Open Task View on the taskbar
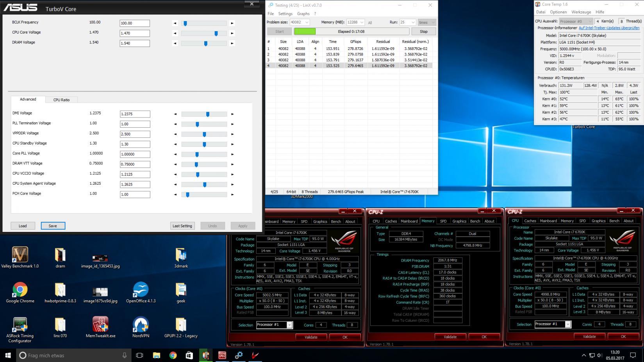The height and width of the screenshot is (362, 644). click(x=139, y=355)
